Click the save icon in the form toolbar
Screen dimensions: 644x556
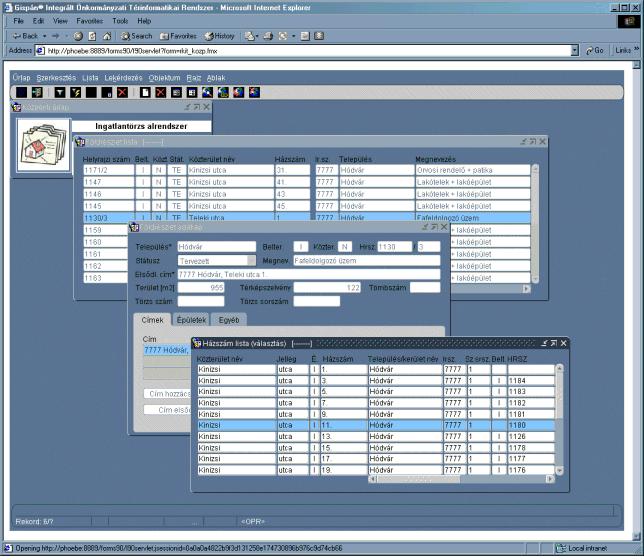[x=21, y=92]
